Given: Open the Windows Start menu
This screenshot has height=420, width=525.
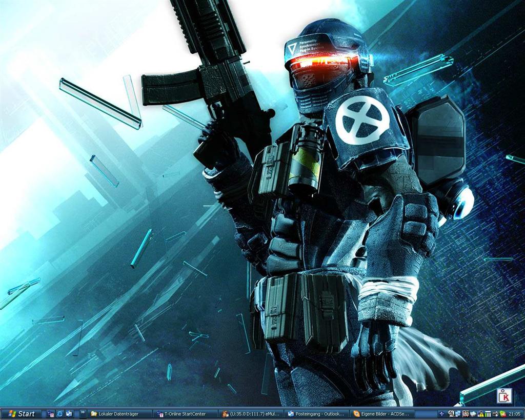Looking at the screenshot, I should coord(21,414).
